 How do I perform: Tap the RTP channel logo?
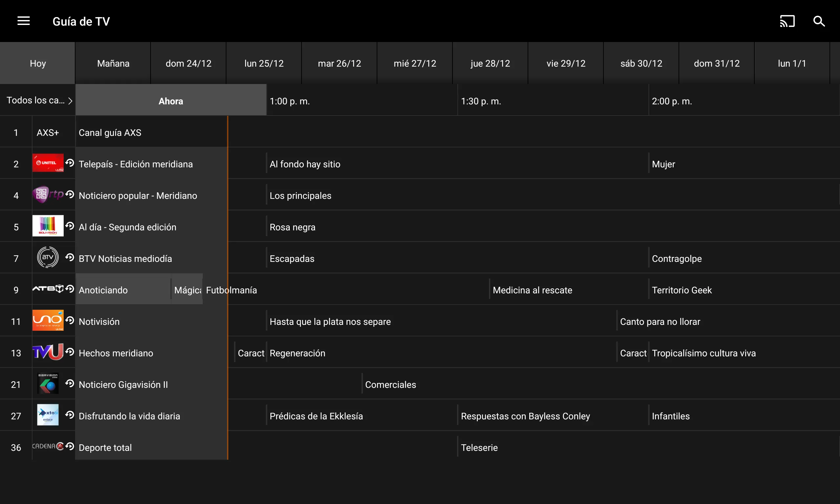click(x=48, y=195)
